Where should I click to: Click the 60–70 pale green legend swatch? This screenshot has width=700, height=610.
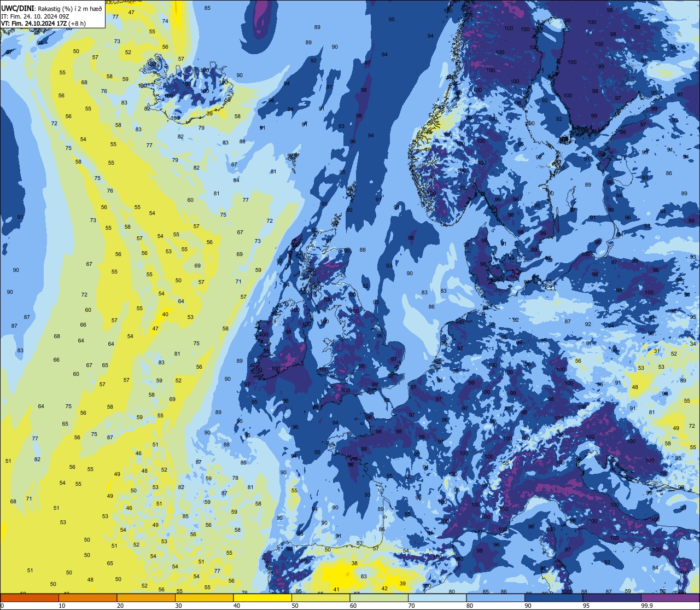(379, 597)
